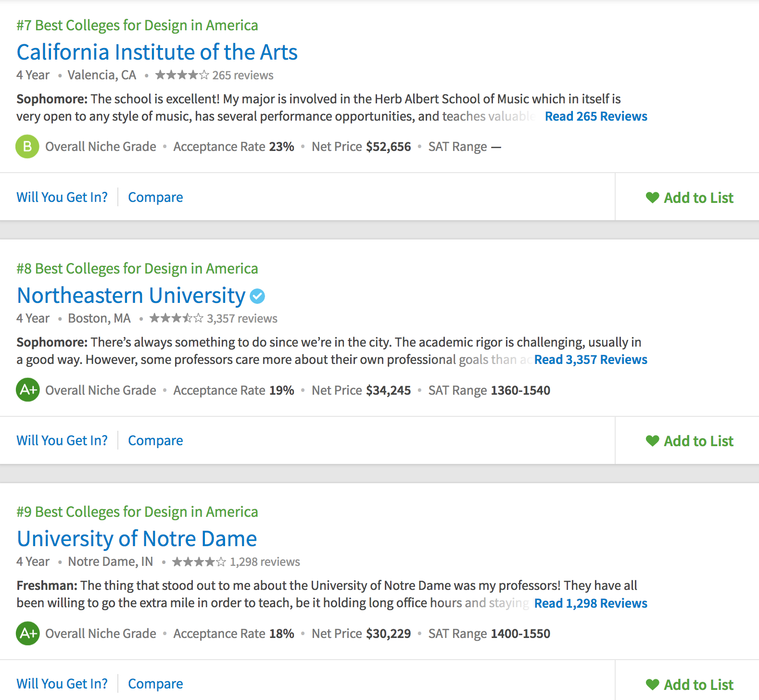Image resolution: width=759 pixels, height=700 pixels.
Task: Add University of Notre Dame to list
Action: 698,685
